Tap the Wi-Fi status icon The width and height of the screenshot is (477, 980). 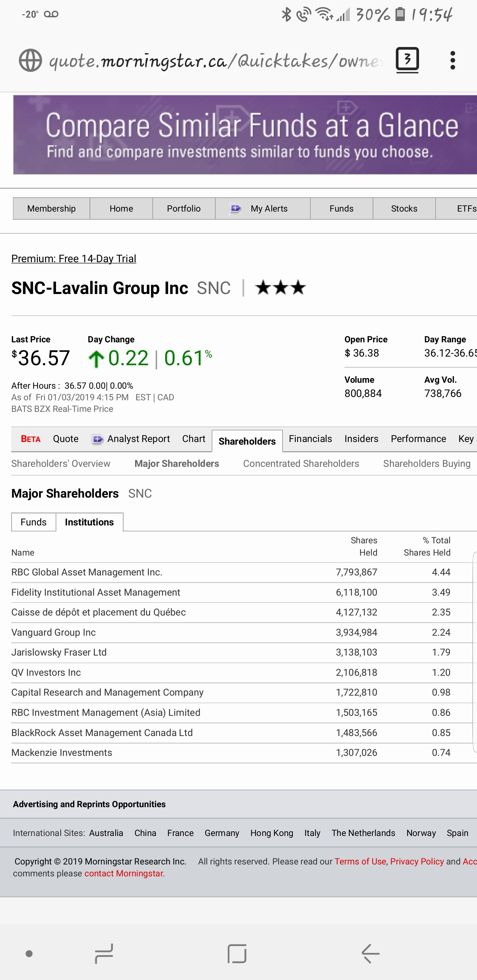325,15
